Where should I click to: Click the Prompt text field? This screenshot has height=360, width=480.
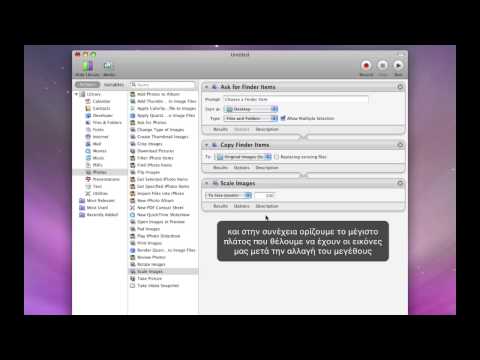296,99
